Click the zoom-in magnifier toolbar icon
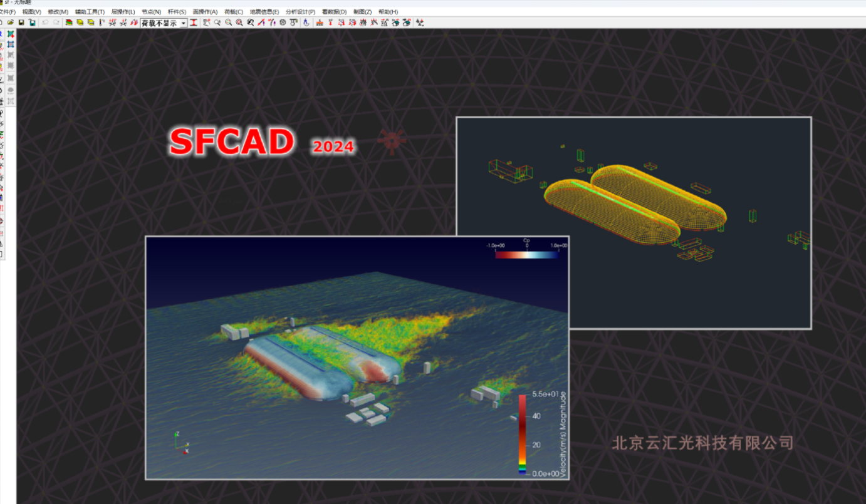Viewport: 866px width, 504px height. [229, 23]
